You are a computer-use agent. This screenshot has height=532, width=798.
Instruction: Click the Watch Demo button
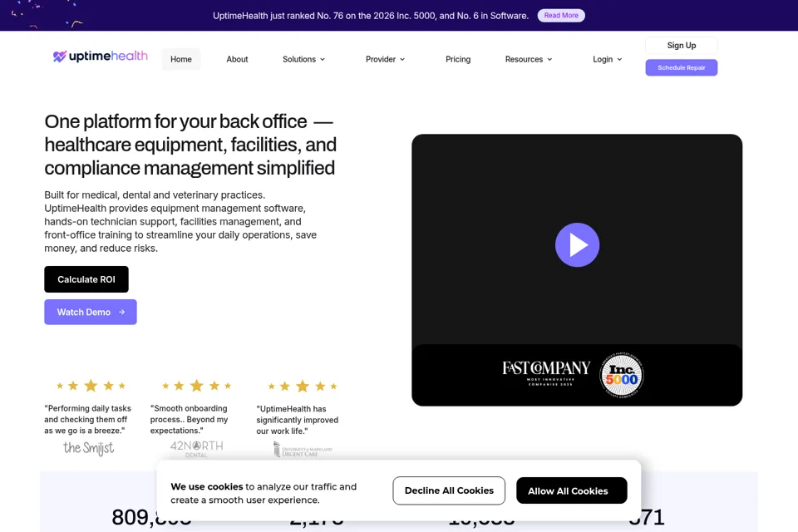(x=91, y=312)
